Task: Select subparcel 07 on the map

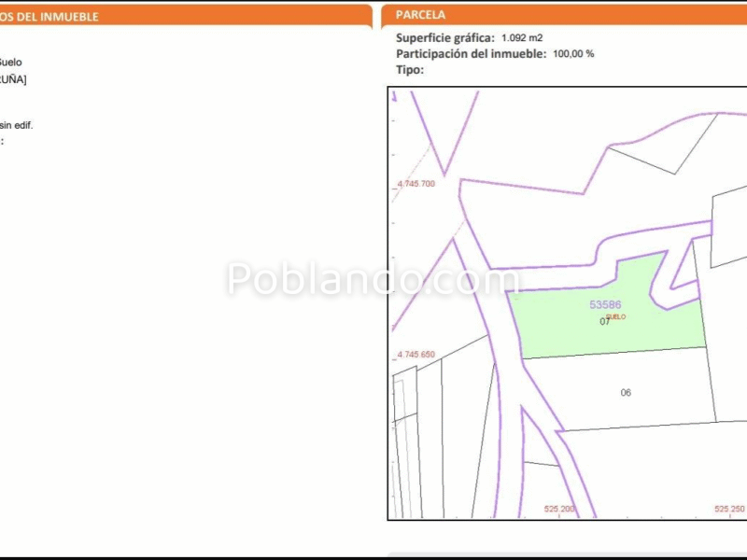Action: pyautogui.click(x=604, y=324)
